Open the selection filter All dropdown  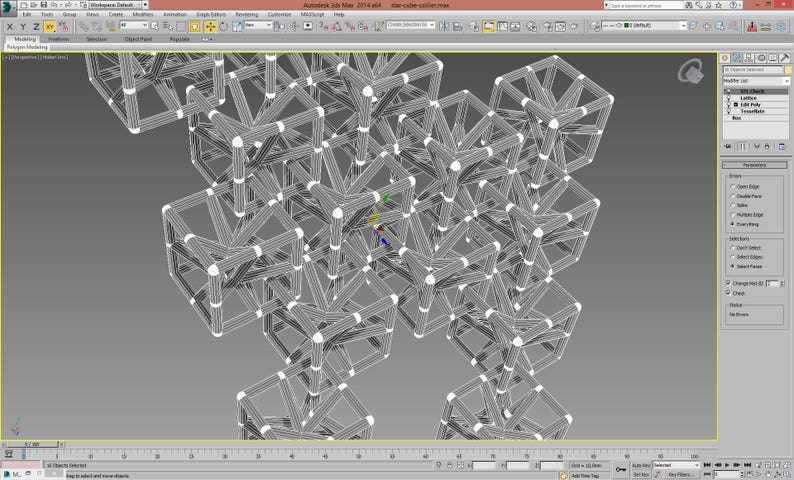(134, 25)
